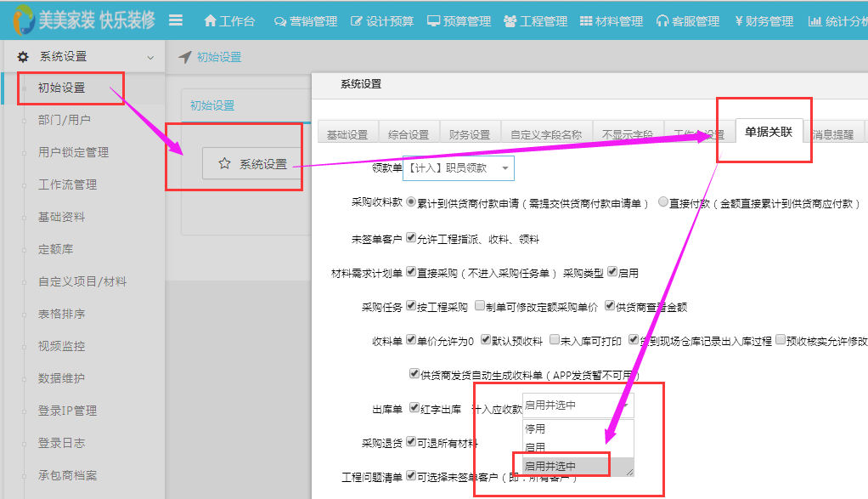
Task: Open 工程管理 people icon menu
Action: pyautogui.click(x=510, y=21)
